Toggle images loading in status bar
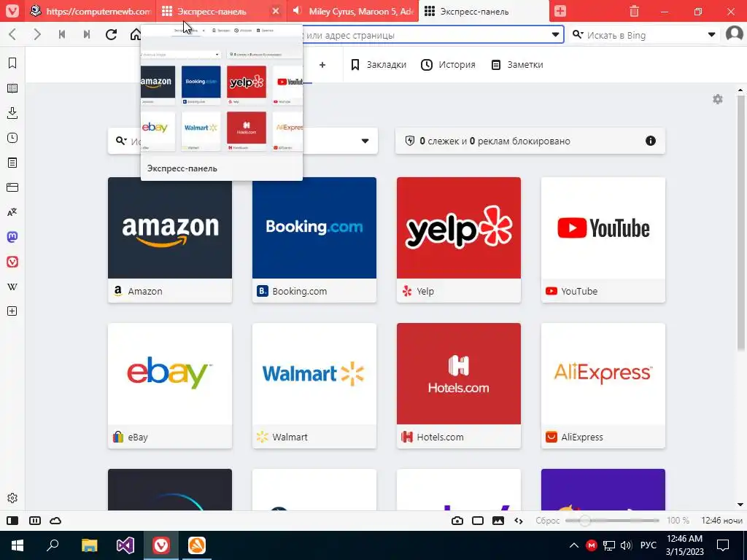The width and height of the screenshot is (747, 560). point(498,521)
